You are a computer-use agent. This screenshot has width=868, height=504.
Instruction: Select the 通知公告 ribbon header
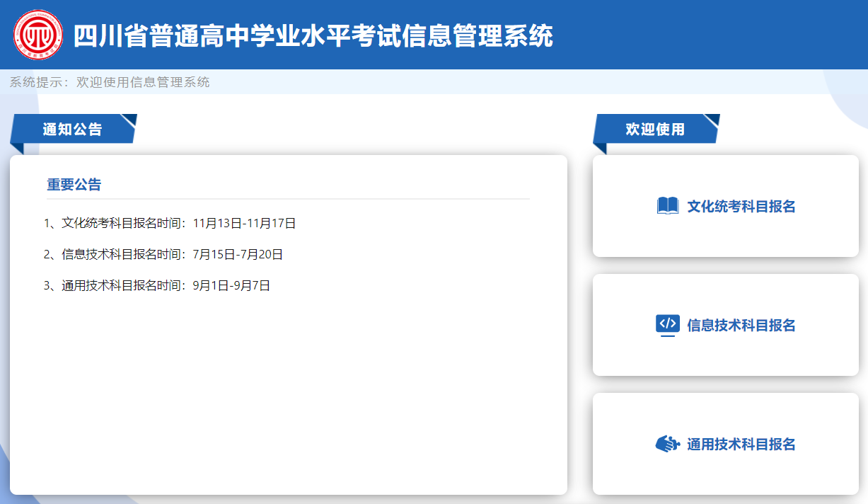(72, 129)
